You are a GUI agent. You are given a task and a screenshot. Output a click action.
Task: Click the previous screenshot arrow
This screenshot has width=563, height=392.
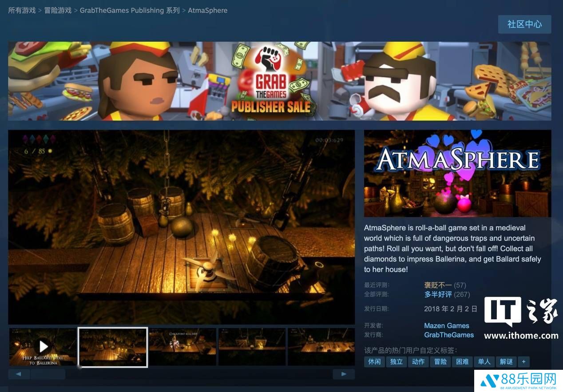[x=19, y=374]
